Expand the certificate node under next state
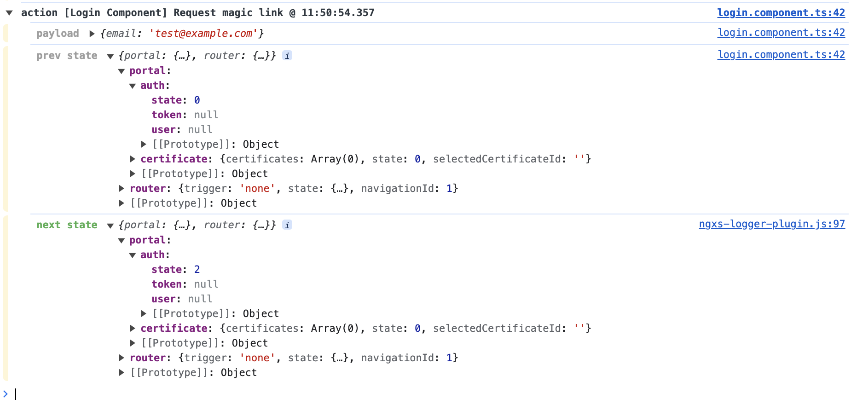This screenshot has height=405, width=868. [x=133, y=329]
